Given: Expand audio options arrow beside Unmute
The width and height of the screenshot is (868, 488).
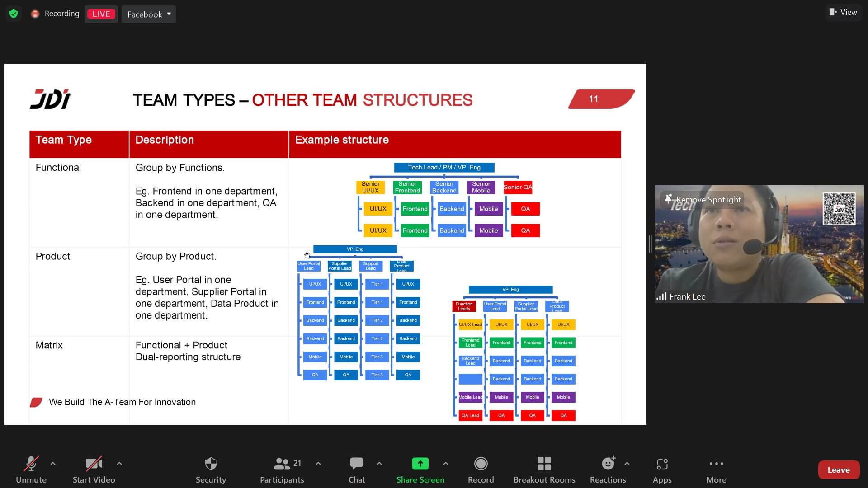Looking at the screenshot, I should tap(53, 464).
